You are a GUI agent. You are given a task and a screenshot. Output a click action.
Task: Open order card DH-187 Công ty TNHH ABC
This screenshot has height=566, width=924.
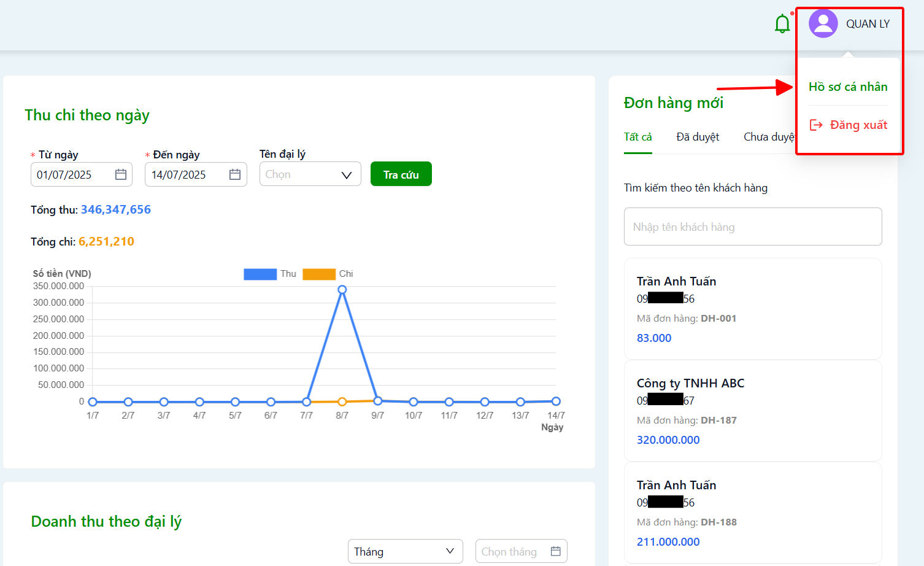pyautogui.click(x=753, y=411)
